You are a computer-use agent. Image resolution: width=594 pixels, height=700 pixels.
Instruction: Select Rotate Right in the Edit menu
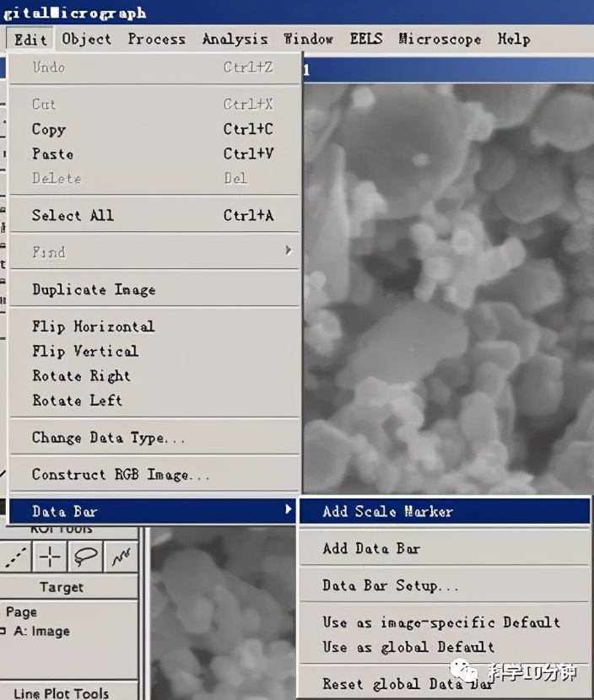(81, 375)
